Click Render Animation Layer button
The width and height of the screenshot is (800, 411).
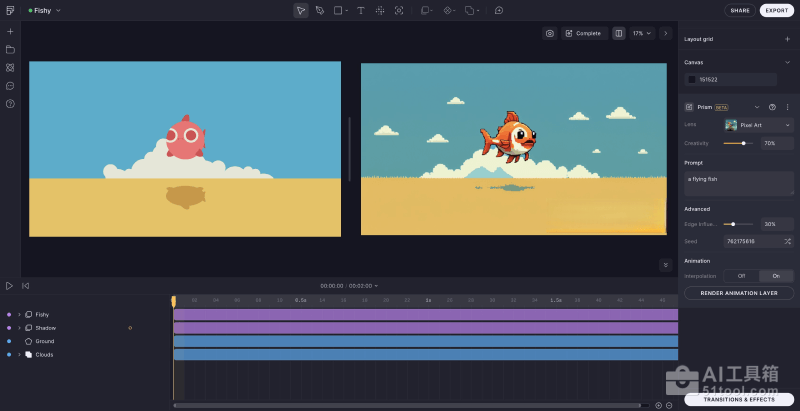pos(739,293)
